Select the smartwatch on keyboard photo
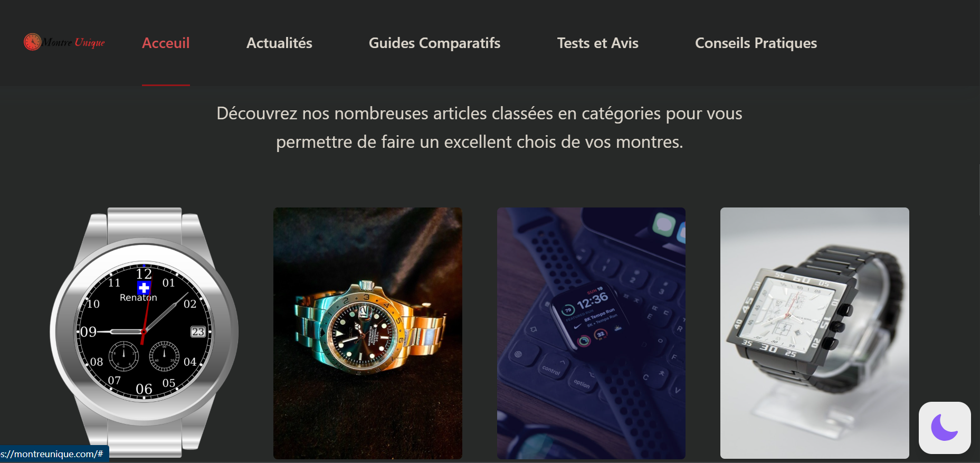This screenshot has height=463, width=980. click(x=591, y=333)
